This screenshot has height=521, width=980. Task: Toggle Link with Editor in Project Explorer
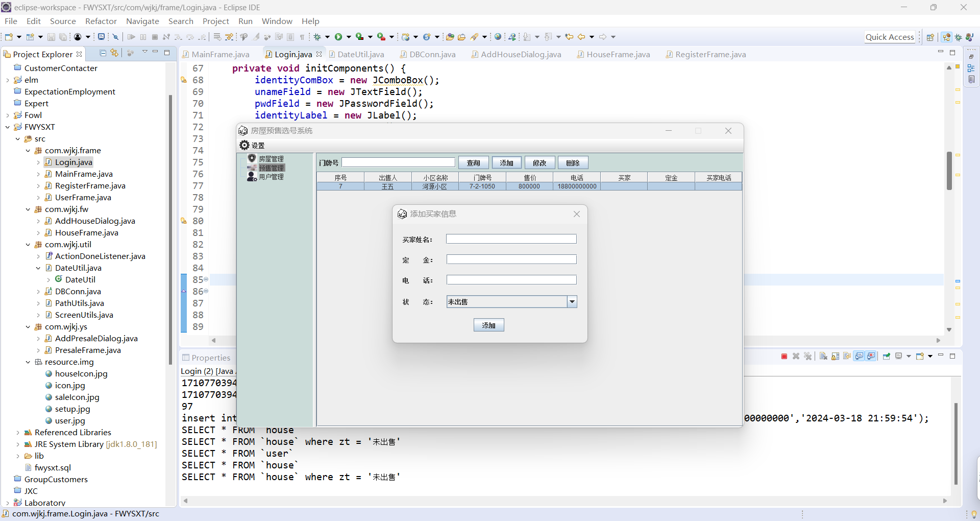114,53
